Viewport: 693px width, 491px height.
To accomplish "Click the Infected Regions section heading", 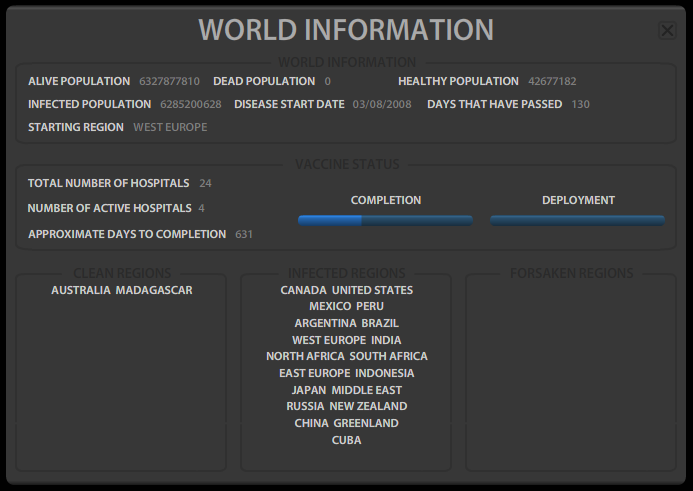I will 346,273.
